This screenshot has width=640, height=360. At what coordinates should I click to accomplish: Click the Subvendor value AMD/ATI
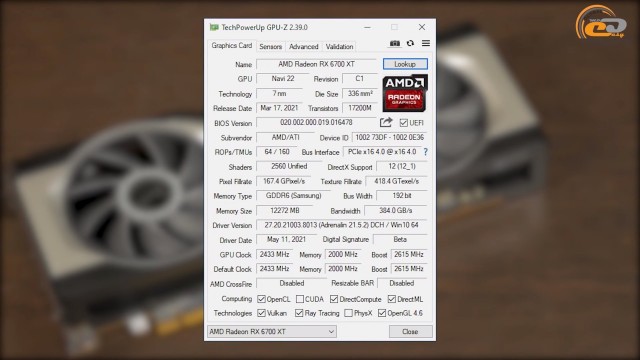coord(285,138)
